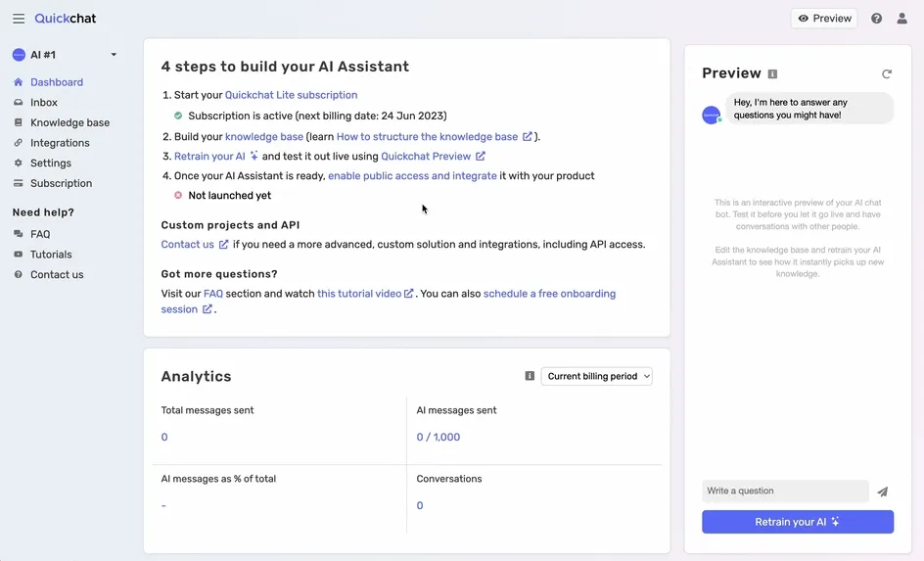Click the Preview button in the top bar
The width and height of the screenshot is (924, 561).
coord(824,19)
